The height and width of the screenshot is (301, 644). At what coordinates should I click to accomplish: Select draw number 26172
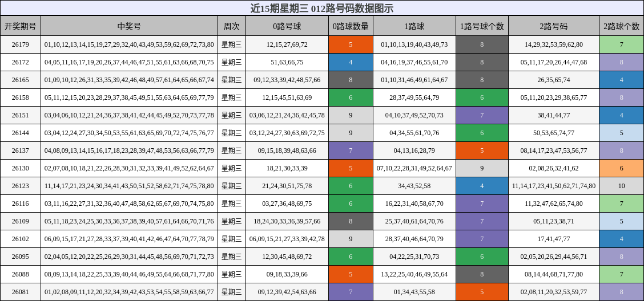pos(21,62)
